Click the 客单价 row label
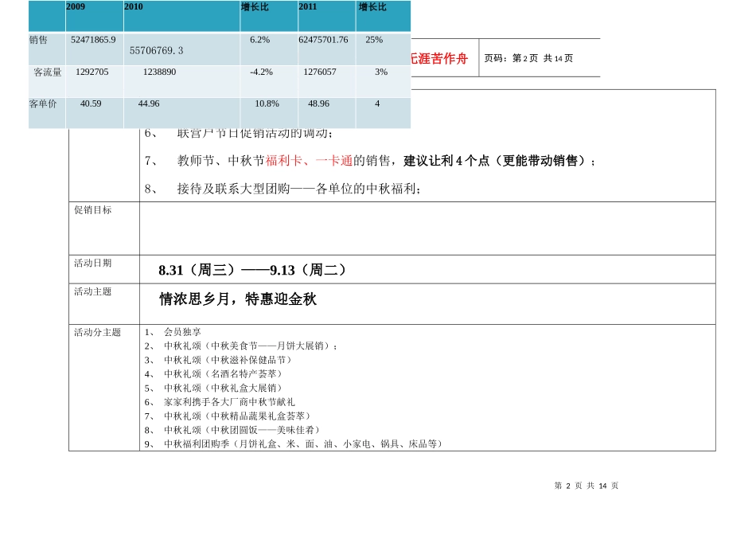Viewport: 756px width, 535px height. tap(43, 103)
